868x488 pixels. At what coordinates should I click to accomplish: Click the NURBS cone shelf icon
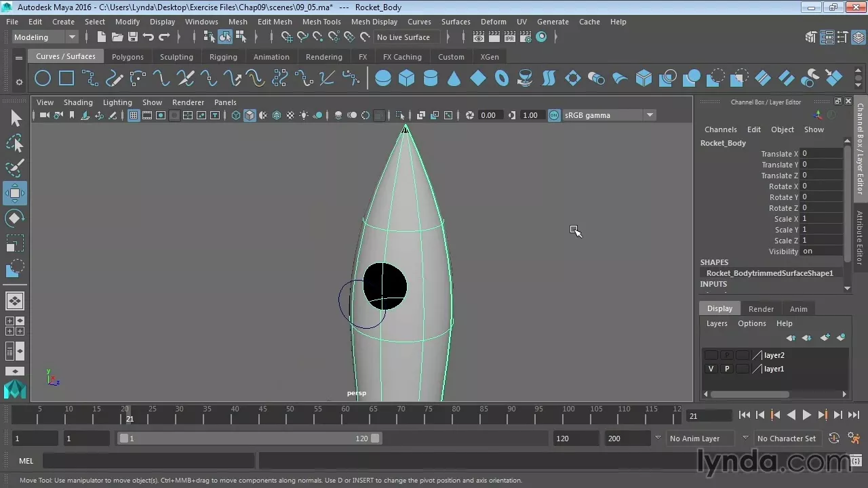coord(454,79)
